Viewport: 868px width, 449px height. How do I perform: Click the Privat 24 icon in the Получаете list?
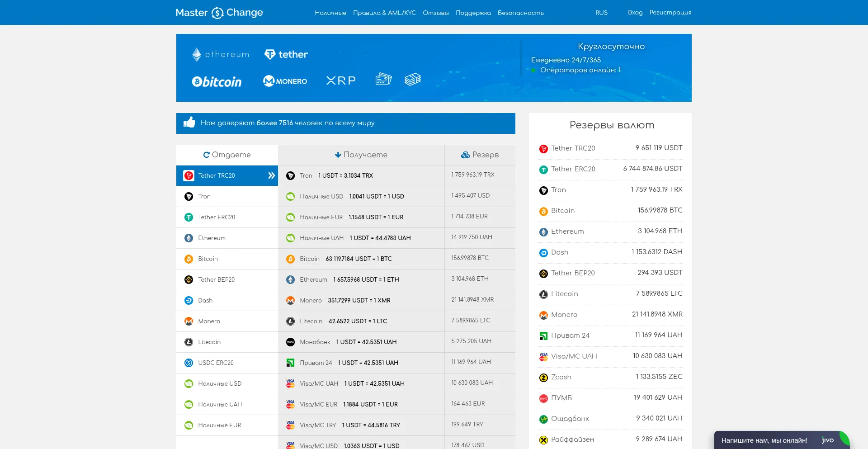(290, 363)
